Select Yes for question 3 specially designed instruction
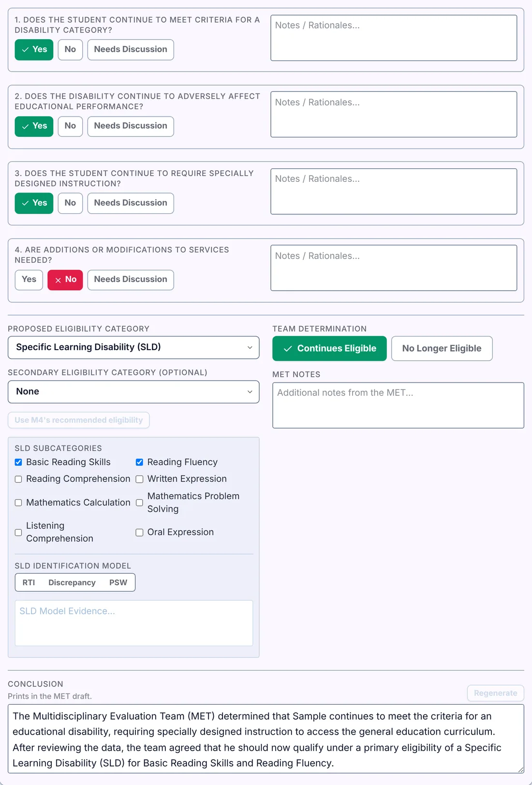Viewport: 532px width, 785px height. coord(34,203)
